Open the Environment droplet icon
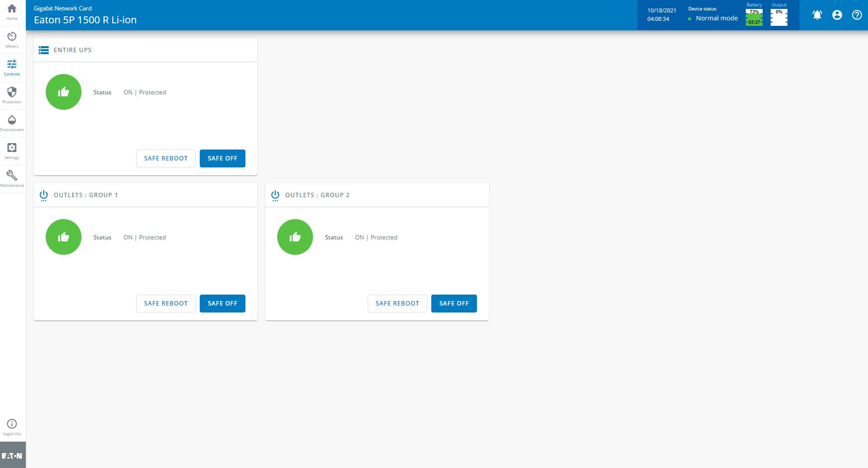The image size is (868, 468). point(12,120)
